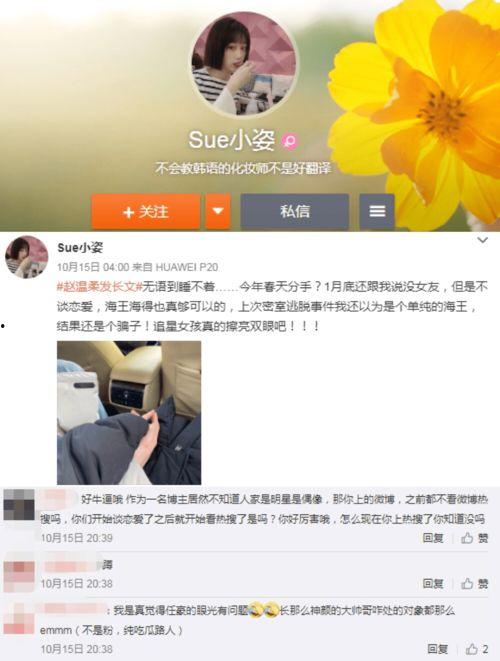500x661 pixels.
Task: Like the first comment with thumbs-up
Action: [x=474, y=538]
